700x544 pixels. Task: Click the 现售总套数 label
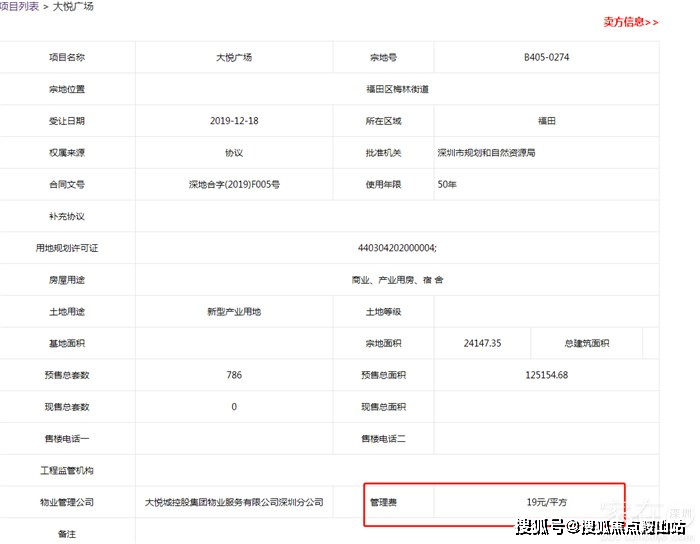[67, 407]
